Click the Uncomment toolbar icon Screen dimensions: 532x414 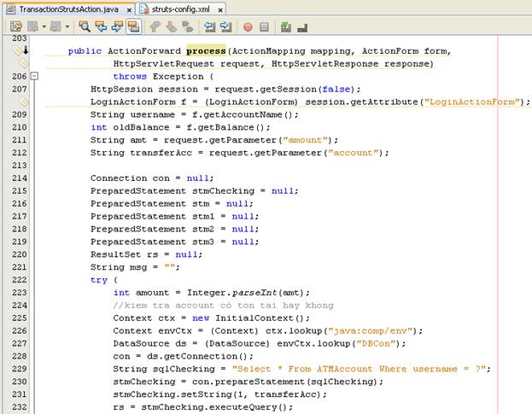coord(302,27)
